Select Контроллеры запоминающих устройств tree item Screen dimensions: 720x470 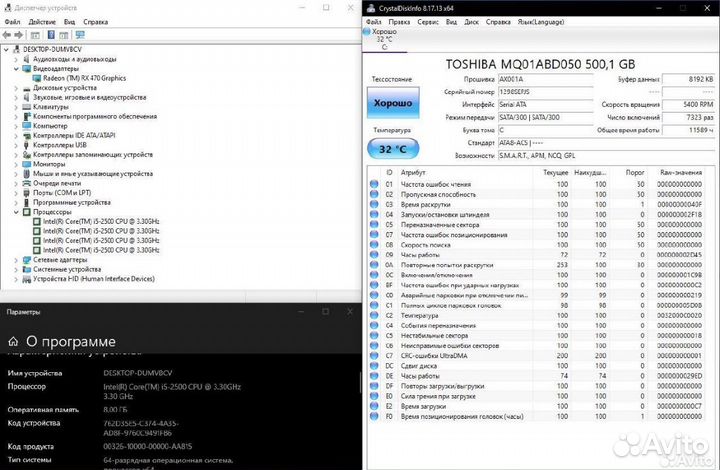point(93,155)
